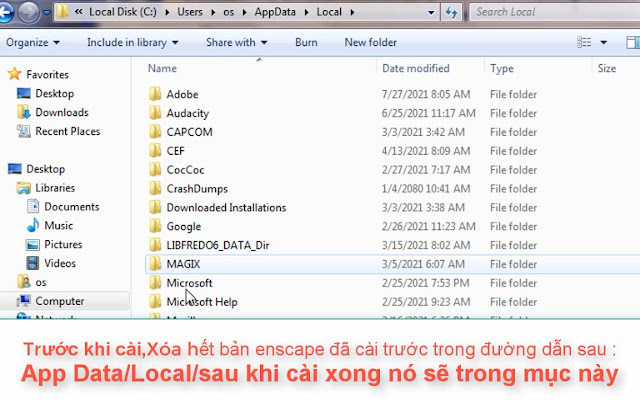640x400 pixels.
Task: Select the Audacity folder icon
Action: pos(155,113)
